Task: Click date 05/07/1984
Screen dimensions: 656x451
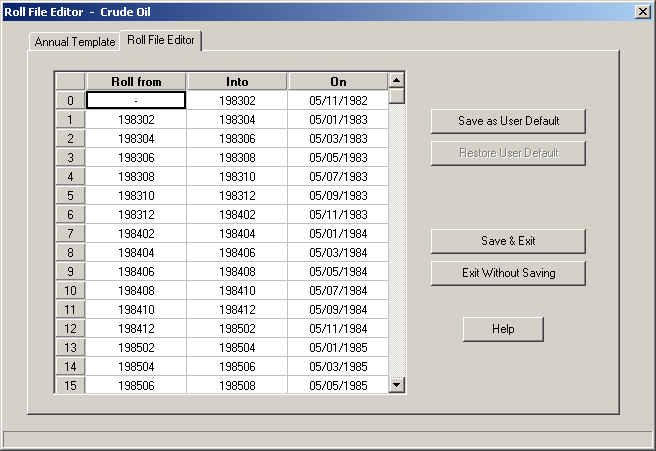Action: click(338, 290)
